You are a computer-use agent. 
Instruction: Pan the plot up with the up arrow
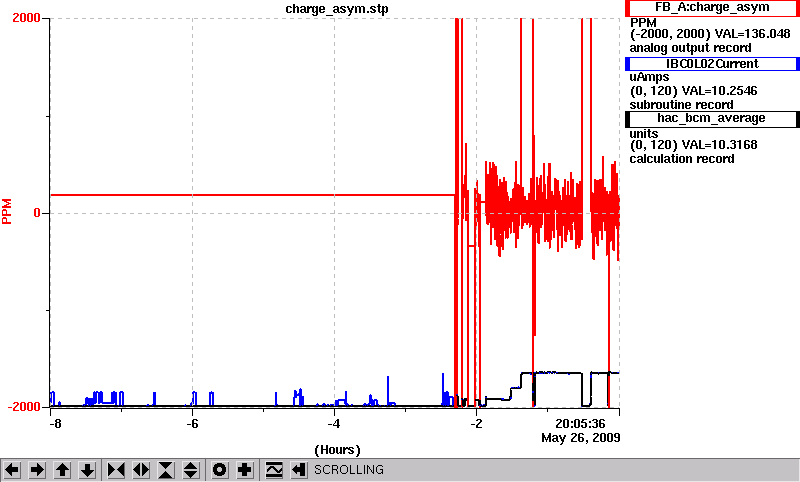click(x=63, y=470)
